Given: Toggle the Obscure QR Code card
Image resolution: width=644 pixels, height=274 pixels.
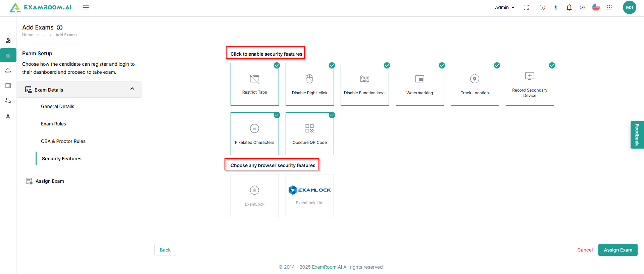Looking at the screenshot, I should coord(310,134).
